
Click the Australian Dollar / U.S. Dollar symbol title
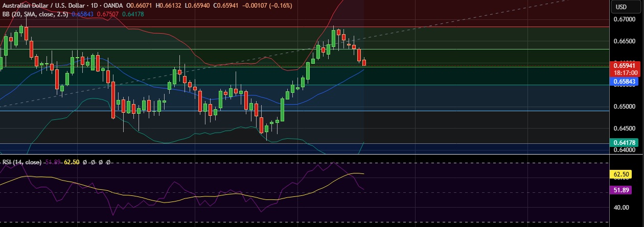click(44, 6)
